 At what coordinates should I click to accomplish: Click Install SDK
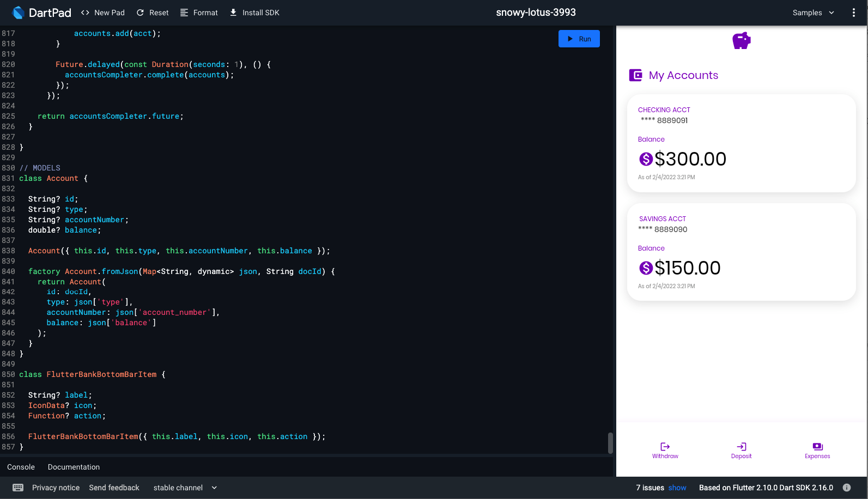point(254,13)
